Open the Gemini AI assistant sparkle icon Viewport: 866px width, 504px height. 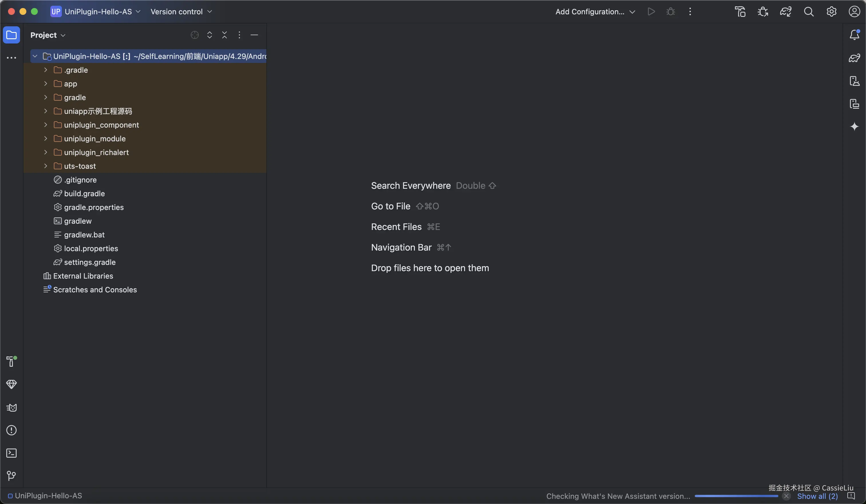854,127
